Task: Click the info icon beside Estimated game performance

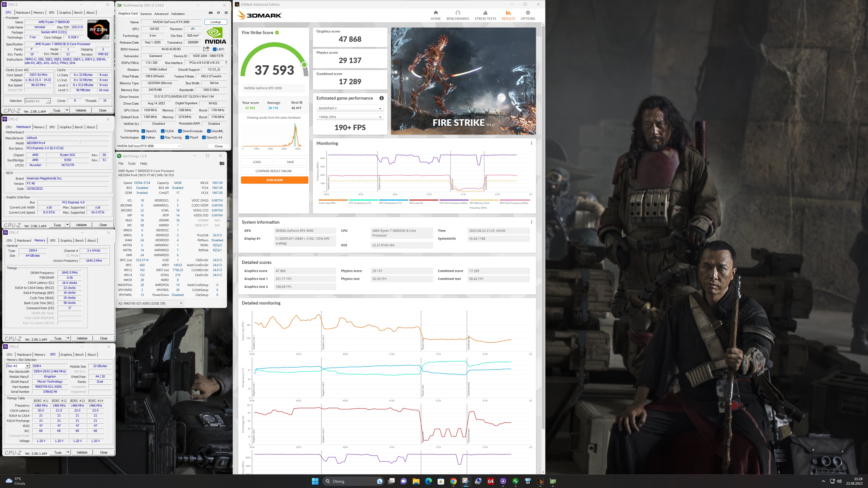Action: click(x=381, y=98)
